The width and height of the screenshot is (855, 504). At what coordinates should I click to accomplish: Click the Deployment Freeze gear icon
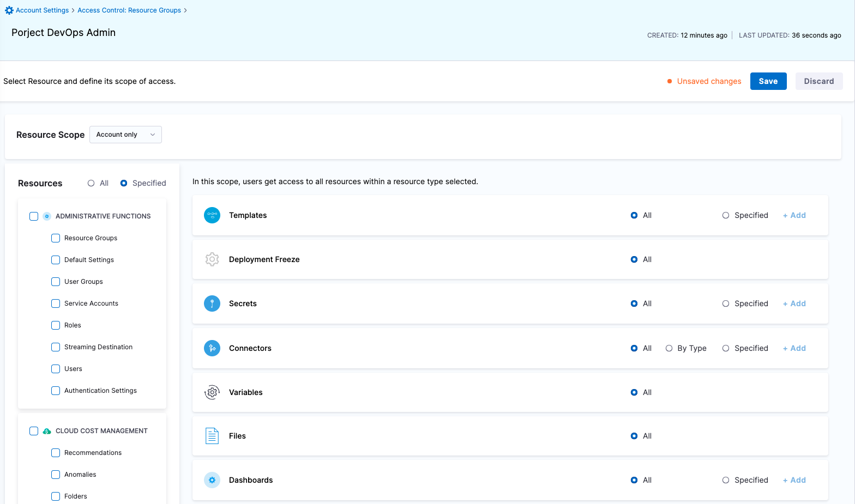(x=212, y=259)
